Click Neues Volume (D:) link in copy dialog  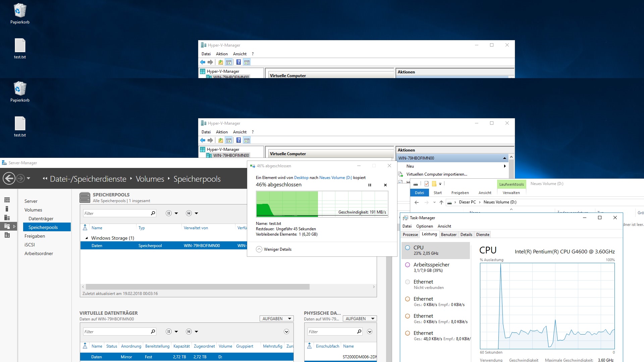[335, 178]
